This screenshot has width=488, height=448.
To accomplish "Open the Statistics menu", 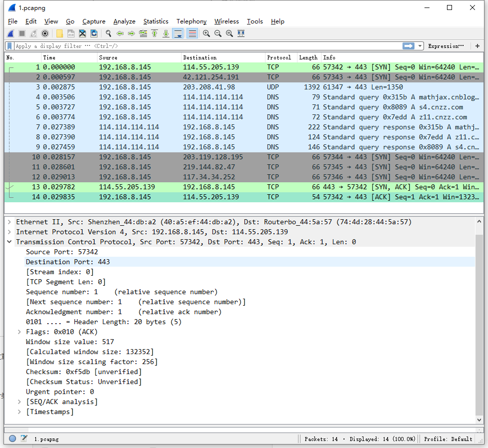I will pyautogui.click(x=155, y=21).
